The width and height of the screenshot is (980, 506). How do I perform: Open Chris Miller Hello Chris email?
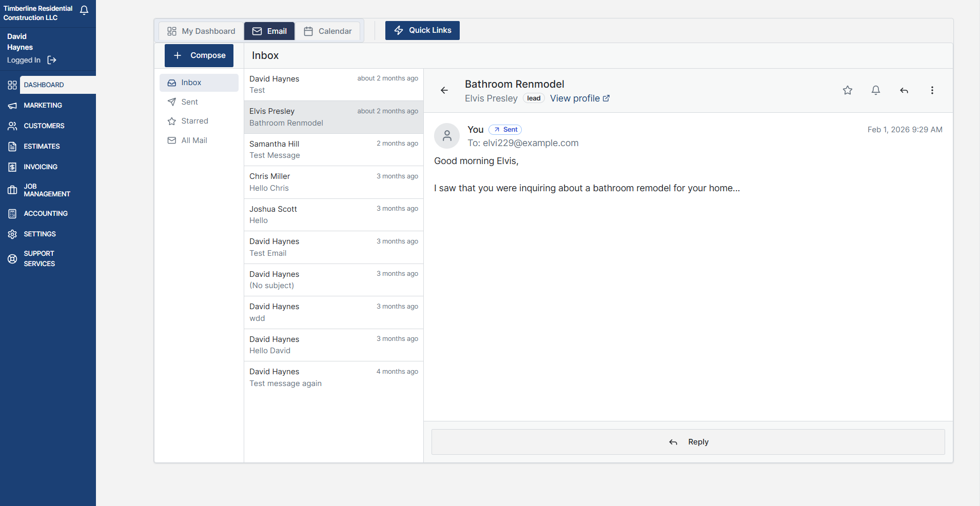point(334,183)
